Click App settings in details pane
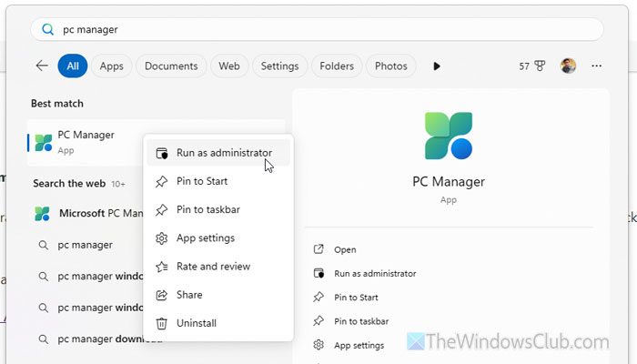 [x=349, y=345]
